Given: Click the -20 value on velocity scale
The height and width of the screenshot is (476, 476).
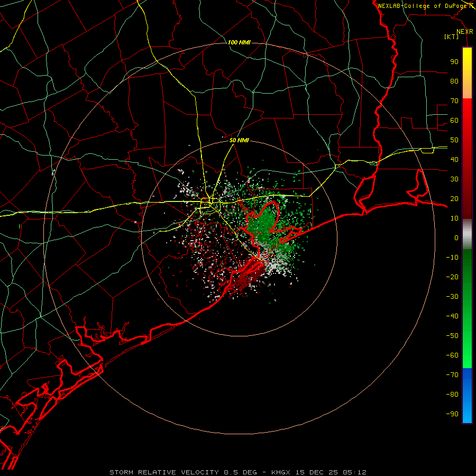Looking at the screenshot, I should coord(452,277).
